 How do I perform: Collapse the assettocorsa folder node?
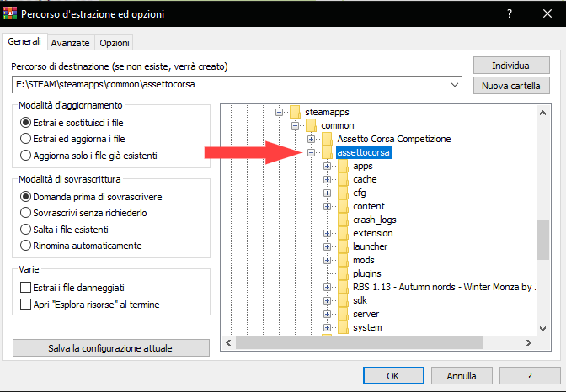312,152
